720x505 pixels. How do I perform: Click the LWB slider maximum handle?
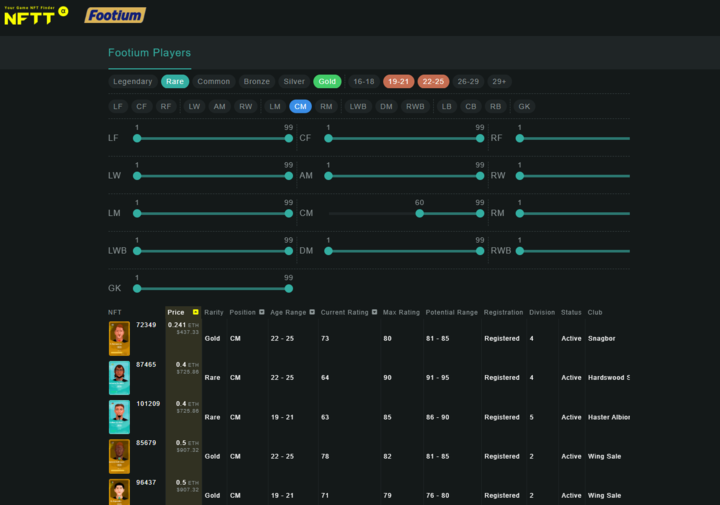tap(288, 251)
